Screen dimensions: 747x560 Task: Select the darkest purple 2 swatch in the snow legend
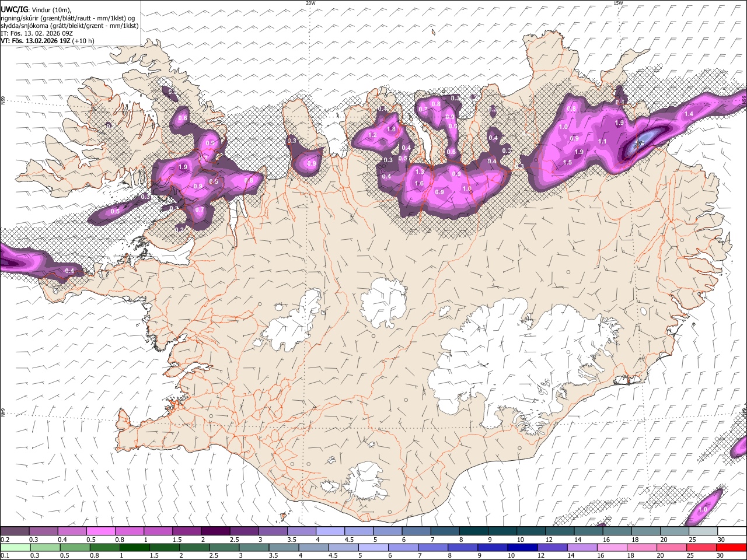click(x=215, y=531)
